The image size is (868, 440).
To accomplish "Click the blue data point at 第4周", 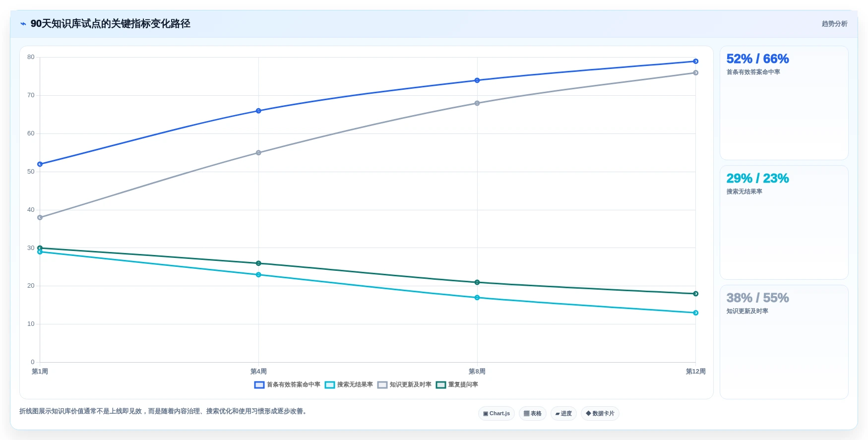I will coord(258,111).
